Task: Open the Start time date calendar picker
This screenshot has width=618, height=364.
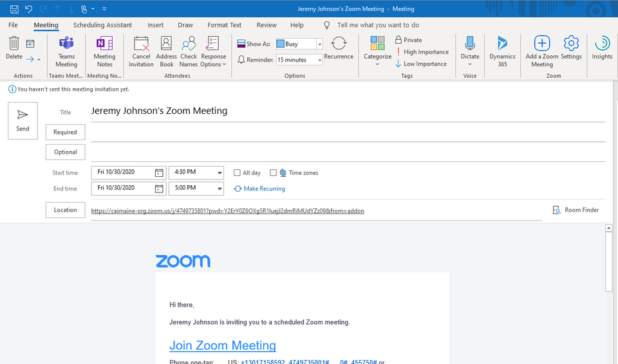Action: point(159,172)
